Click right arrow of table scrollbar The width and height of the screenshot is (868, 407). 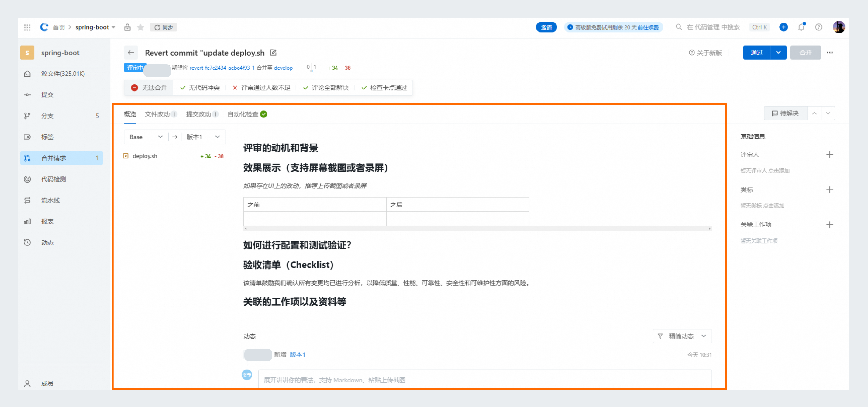(x=710, y=229)
